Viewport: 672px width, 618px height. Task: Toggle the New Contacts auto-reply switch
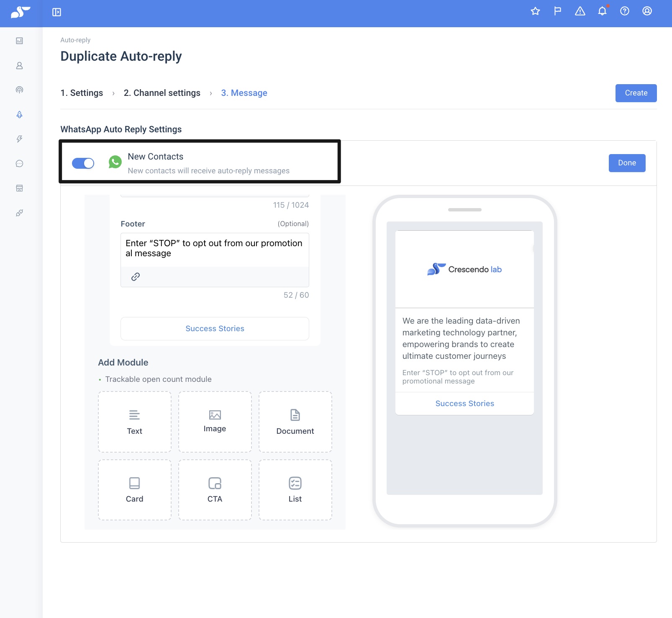click(x=83, y=163)
